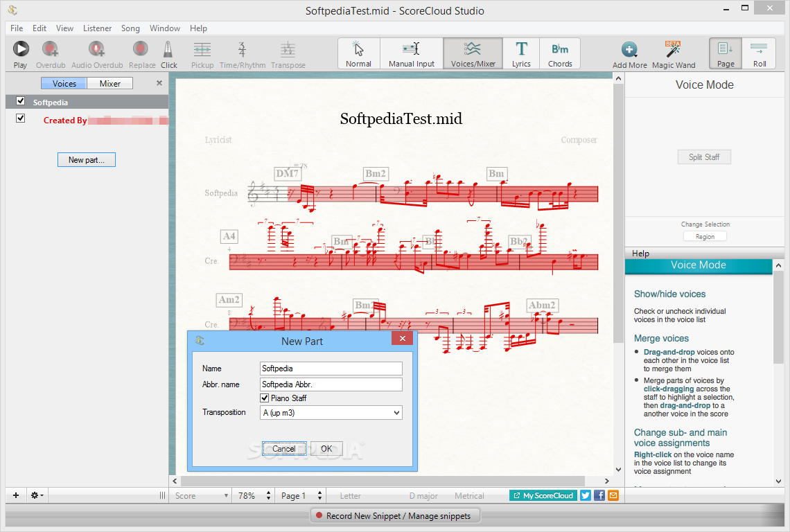Switch to Normal cursor mode

[359, 53]
